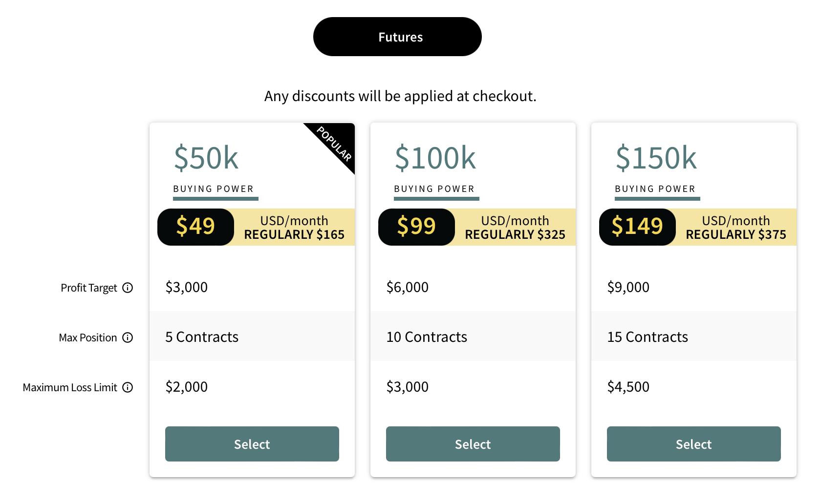Click the teal underline below $50k buying power

click(216, 199)
